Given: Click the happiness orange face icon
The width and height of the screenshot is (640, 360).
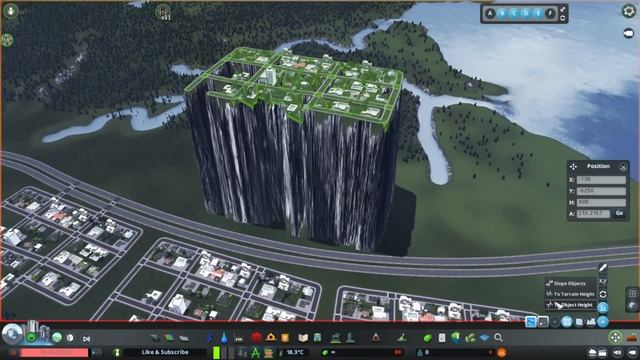Looking at the screenshot, I should (501, 352).
